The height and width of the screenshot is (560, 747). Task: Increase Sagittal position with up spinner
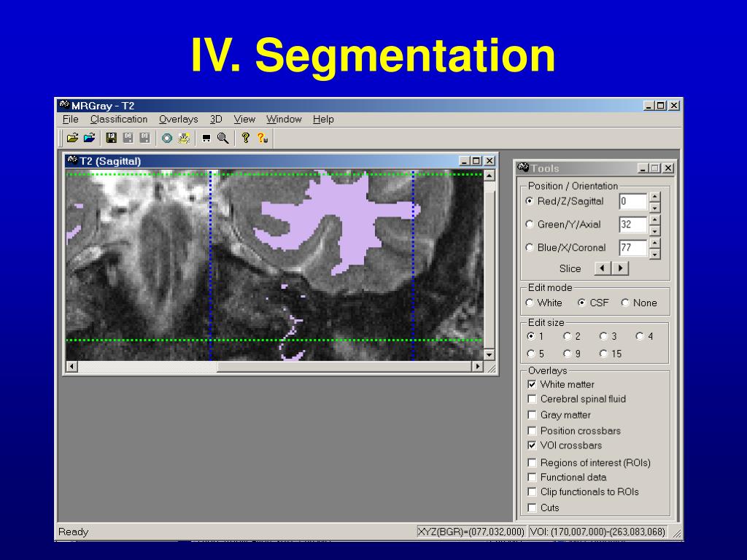tap(655, 197)
